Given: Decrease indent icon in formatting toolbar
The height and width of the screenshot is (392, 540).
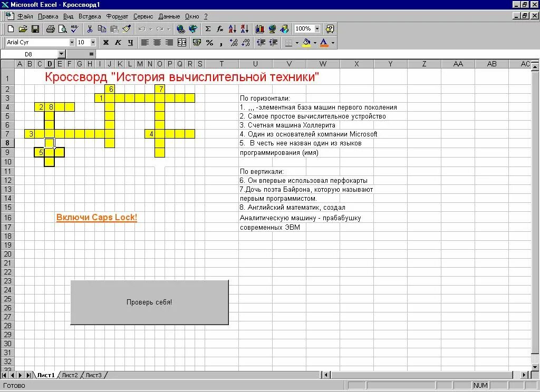Looking at the screenshot, I should (x=261, y=42).
